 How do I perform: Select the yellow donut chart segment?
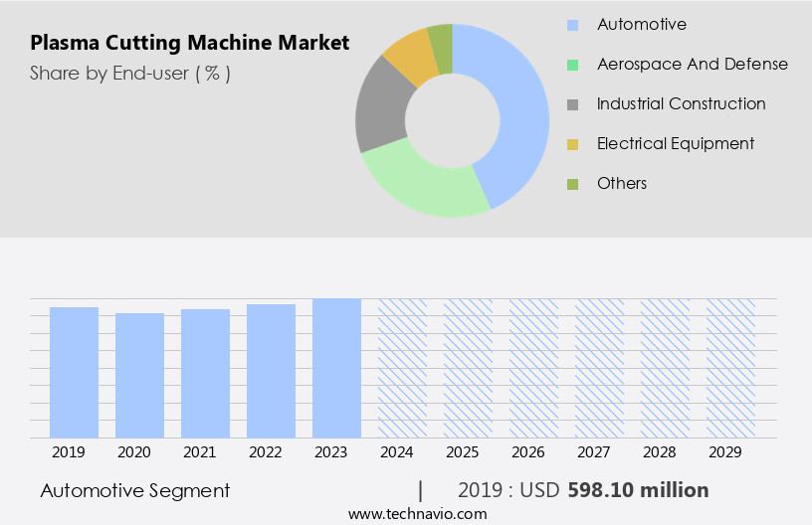click(x=409, y=56)
